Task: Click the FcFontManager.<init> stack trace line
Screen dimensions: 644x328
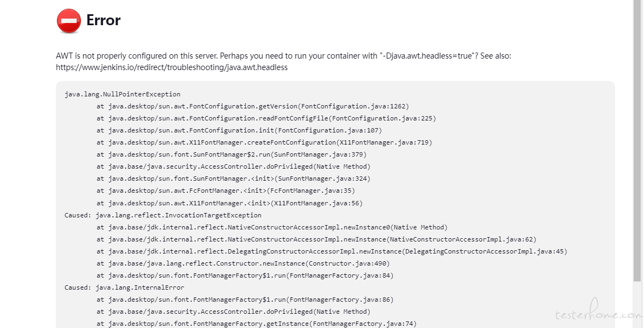Action: pyautogui.click(x=225, y=191)
